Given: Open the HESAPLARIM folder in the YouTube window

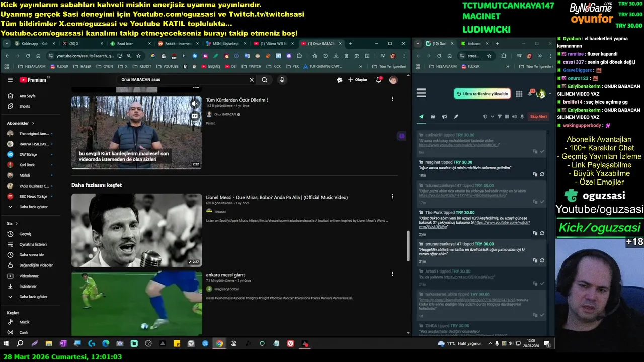Looking at the screenshot, I should 31,66.
